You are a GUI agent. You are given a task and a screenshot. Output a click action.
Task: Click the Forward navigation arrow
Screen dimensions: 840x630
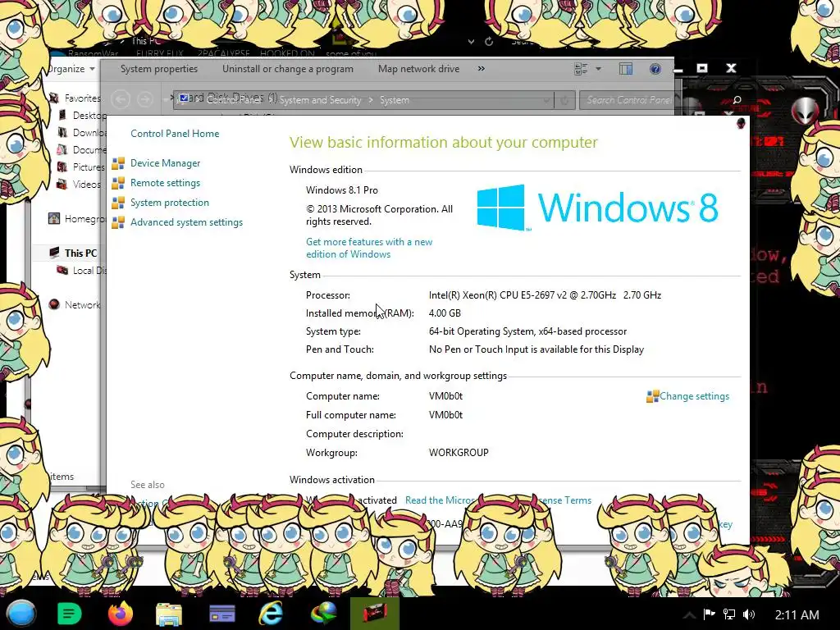tap(144, 99)
